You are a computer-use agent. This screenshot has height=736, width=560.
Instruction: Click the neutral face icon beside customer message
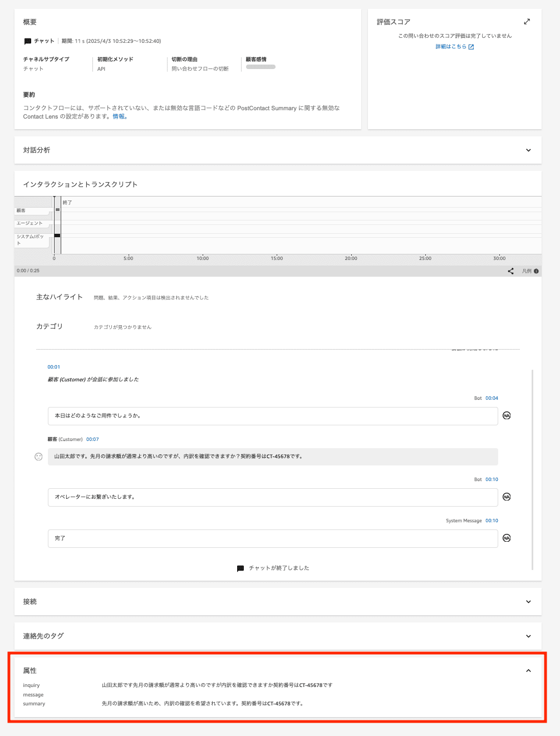click(x=38, y=457)
